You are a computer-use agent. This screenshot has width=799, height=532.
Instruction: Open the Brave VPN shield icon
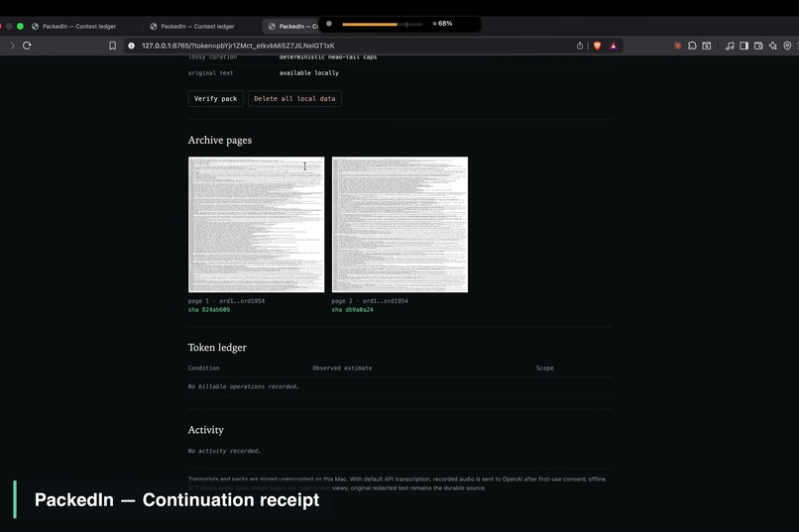click(787, 46)
